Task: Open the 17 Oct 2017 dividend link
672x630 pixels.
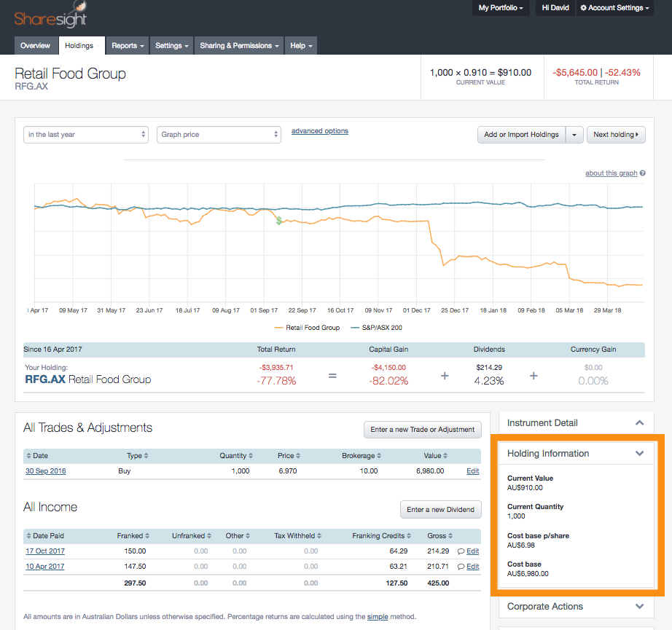Action: [x=45, y=551]
